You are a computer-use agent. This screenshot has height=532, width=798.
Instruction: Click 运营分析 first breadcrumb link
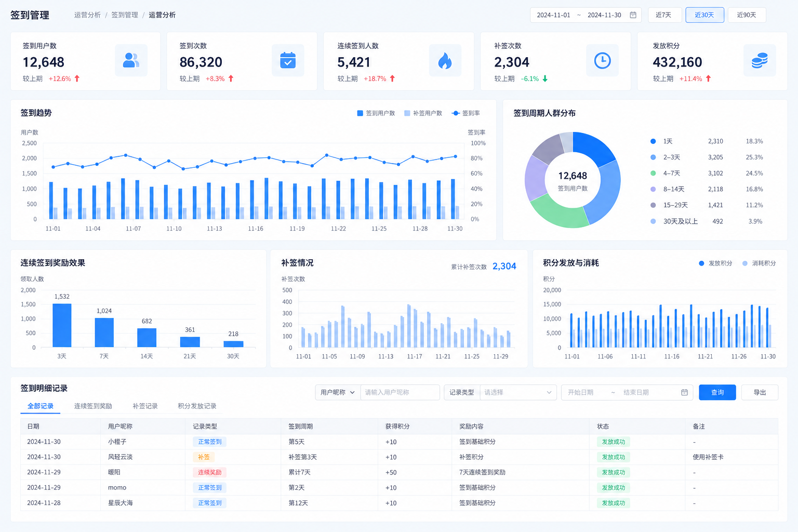87,15
